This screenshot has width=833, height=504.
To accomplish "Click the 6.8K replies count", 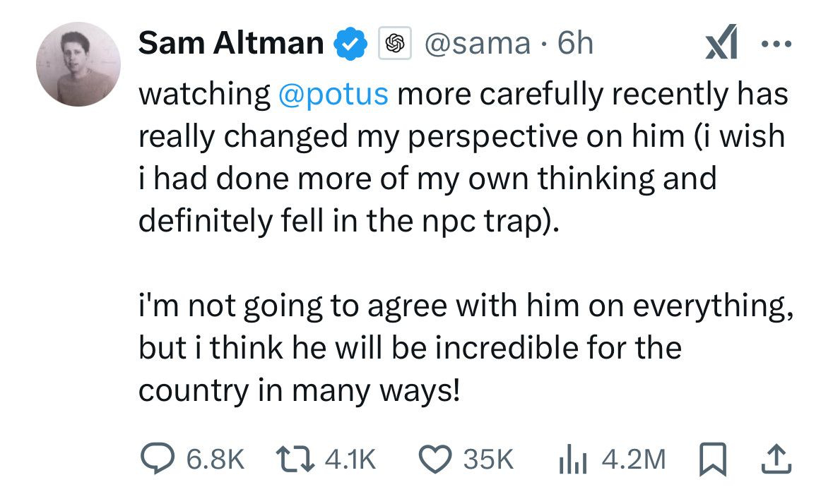I will click(x=215, y=460).
